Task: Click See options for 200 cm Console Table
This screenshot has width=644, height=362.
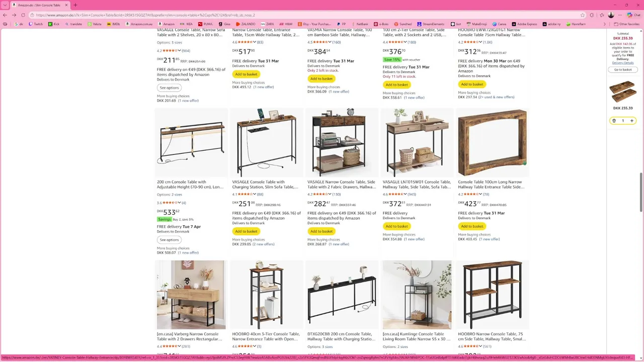Action: click(170, 240)
